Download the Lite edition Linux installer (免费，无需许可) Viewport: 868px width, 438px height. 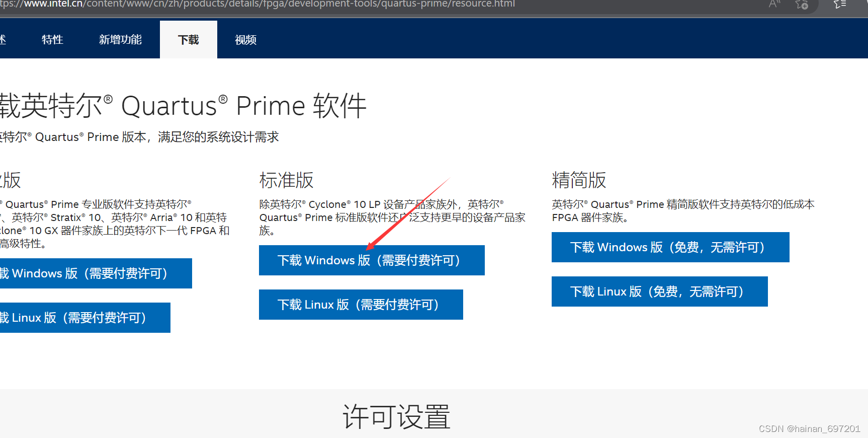pos(660,291)
